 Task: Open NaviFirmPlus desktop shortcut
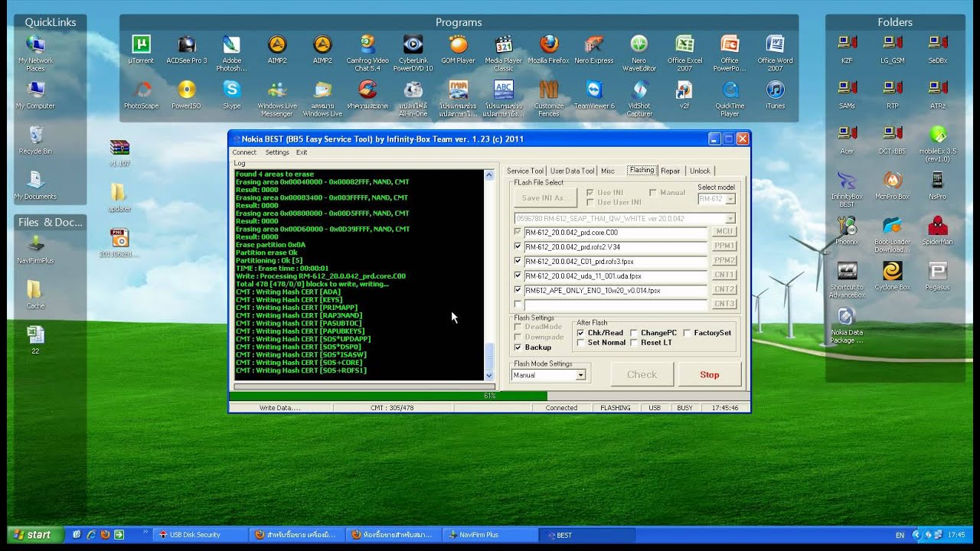click(35, 244)
